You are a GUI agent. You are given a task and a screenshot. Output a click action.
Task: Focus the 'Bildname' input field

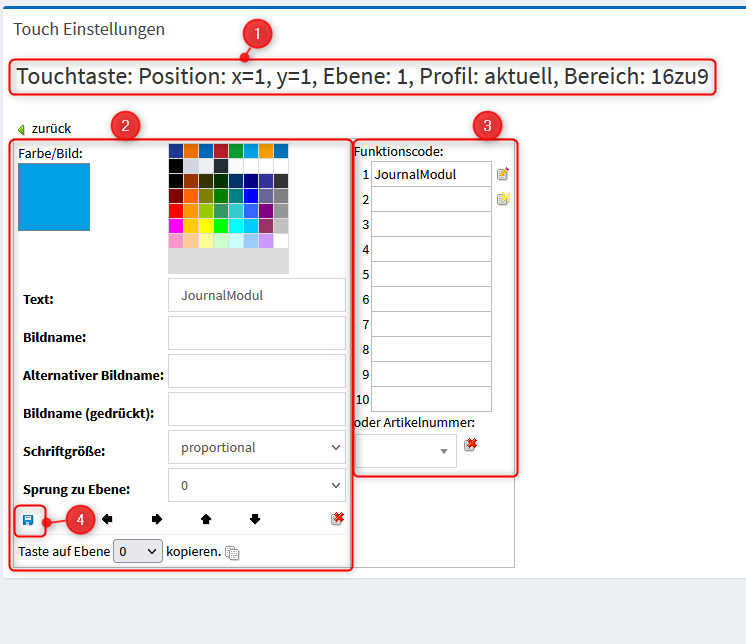coord(257,334)
